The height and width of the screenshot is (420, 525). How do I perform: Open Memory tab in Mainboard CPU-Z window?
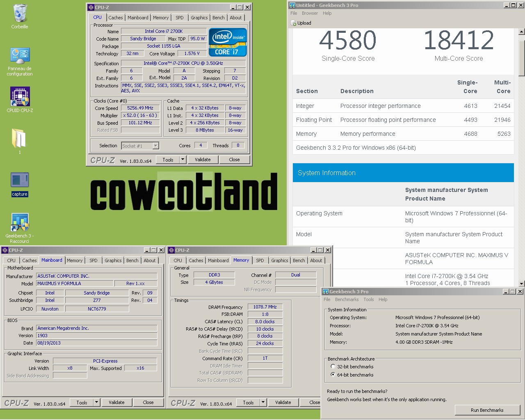point(75,260)
